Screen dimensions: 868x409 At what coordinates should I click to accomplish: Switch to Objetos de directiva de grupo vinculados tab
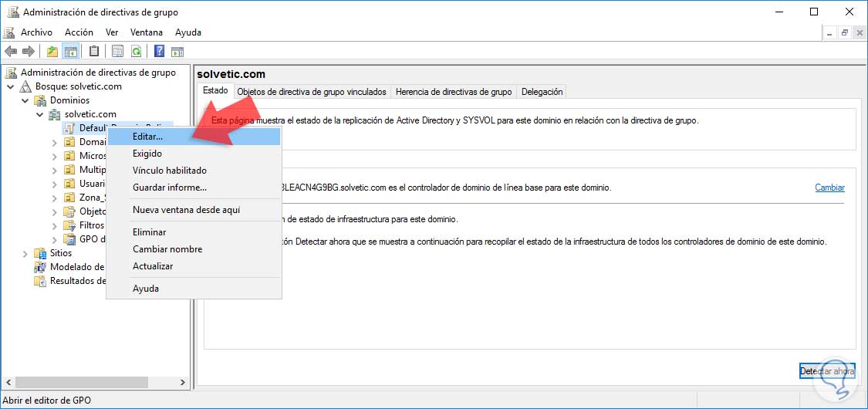coord(312,92)
